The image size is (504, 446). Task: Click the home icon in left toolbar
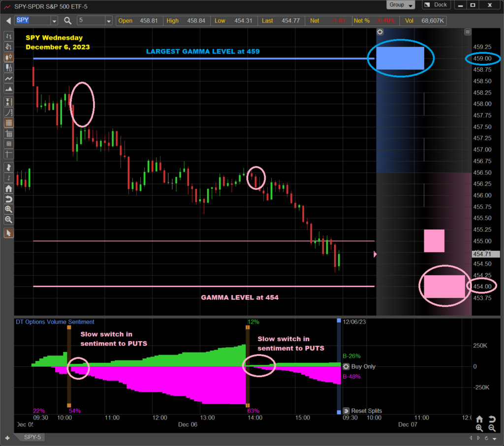(x=8, y=188)
